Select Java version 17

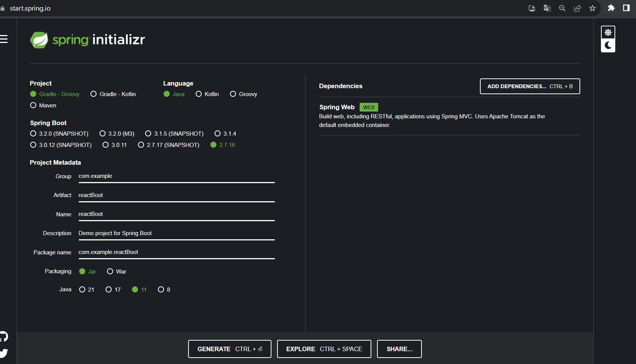(113, 290)
